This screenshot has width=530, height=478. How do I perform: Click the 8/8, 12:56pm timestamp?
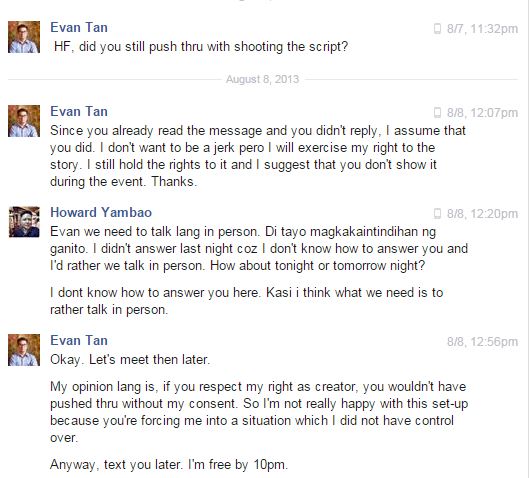pos(482,342)
